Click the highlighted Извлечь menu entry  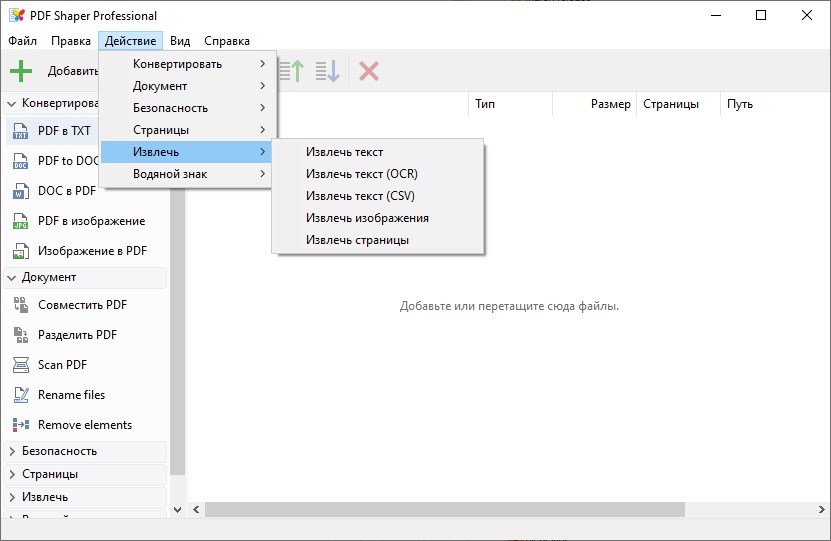point(188,152)
